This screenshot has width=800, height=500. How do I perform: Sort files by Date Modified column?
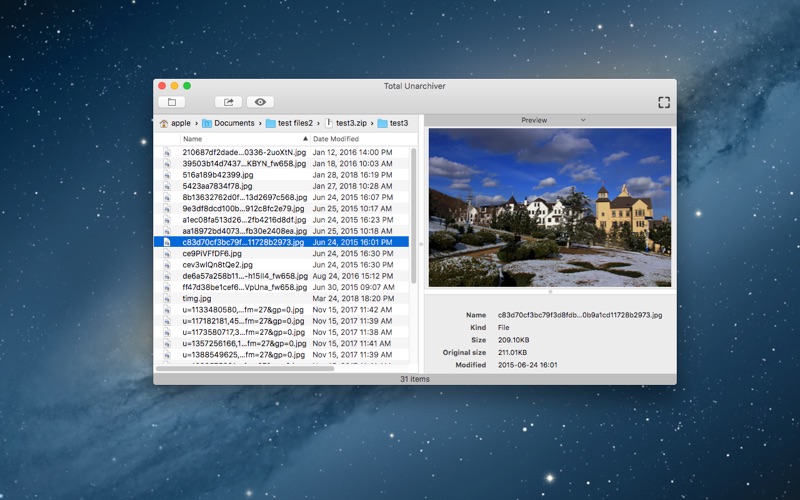click(x=336, y=139)
